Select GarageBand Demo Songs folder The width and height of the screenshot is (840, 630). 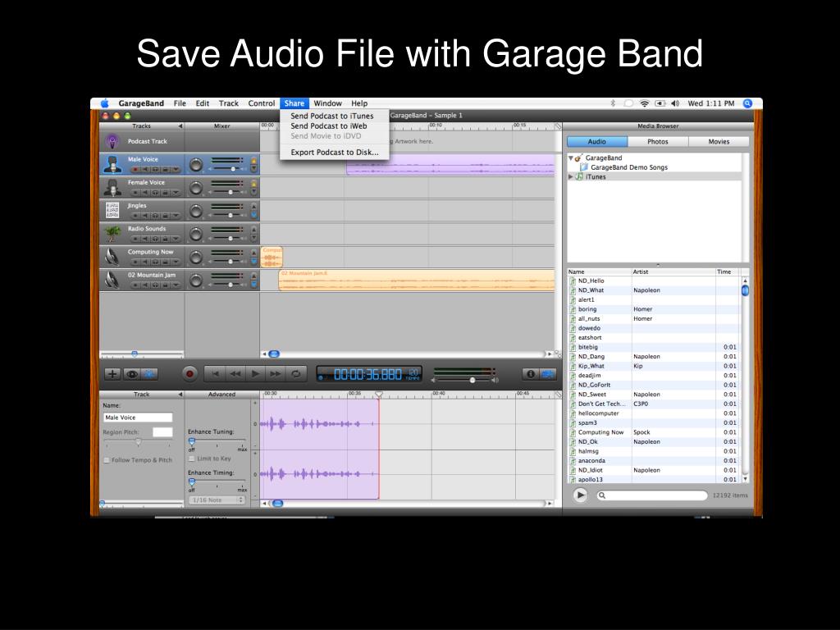click(x=629, y=167)
